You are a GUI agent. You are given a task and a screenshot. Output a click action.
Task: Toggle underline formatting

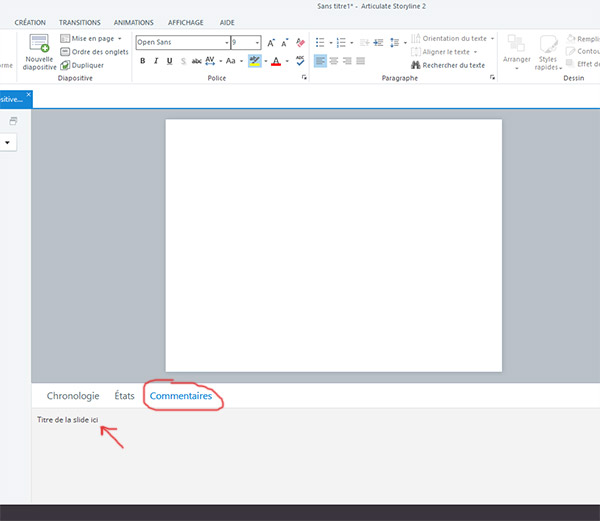[170, 61]
